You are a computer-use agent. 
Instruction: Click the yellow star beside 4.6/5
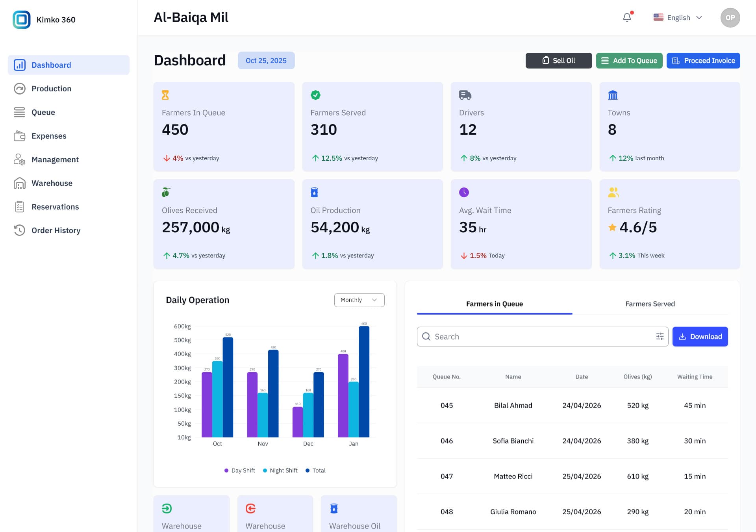click(612, 227)
